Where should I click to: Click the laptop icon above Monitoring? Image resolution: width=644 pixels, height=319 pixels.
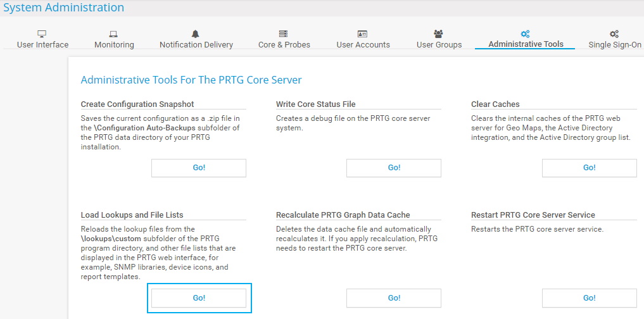coord(114,34)
